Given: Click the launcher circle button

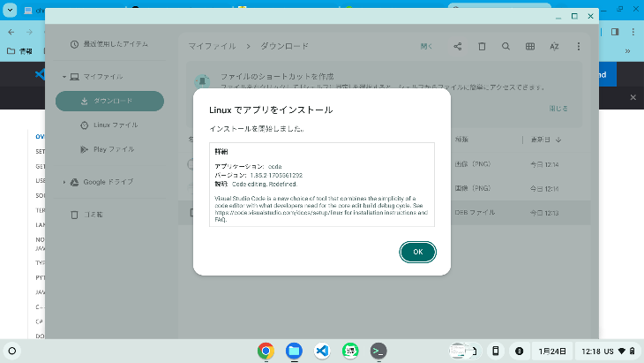Looking at the screenshot, I should 12,352.
